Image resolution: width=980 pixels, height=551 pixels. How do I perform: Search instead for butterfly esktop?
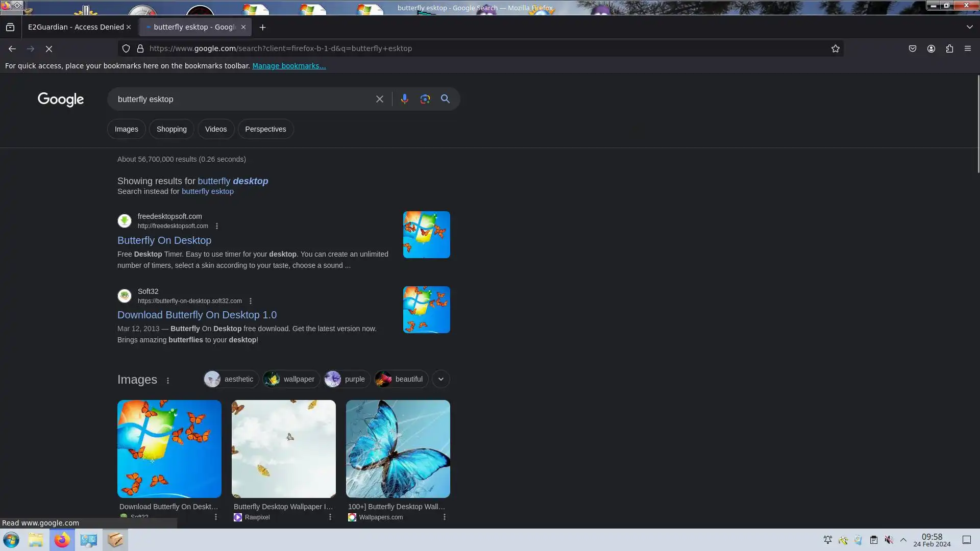207,191
